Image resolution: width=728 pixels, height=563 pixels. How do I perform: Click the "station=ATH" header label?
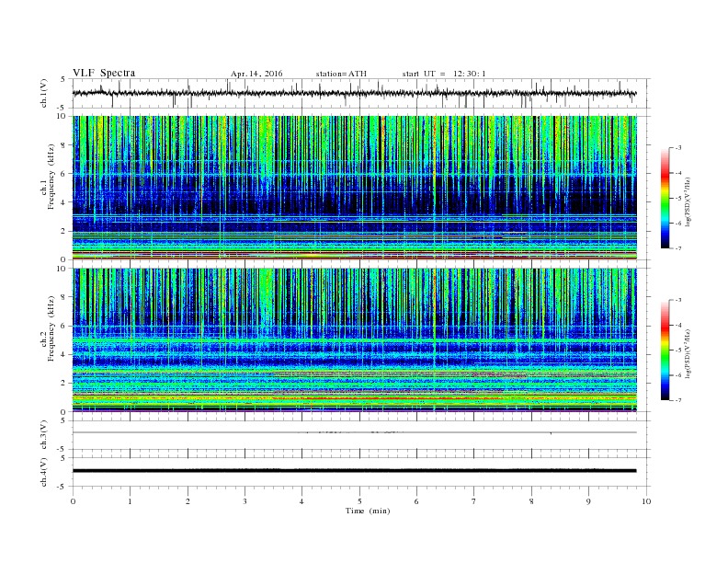pos(341,74)
